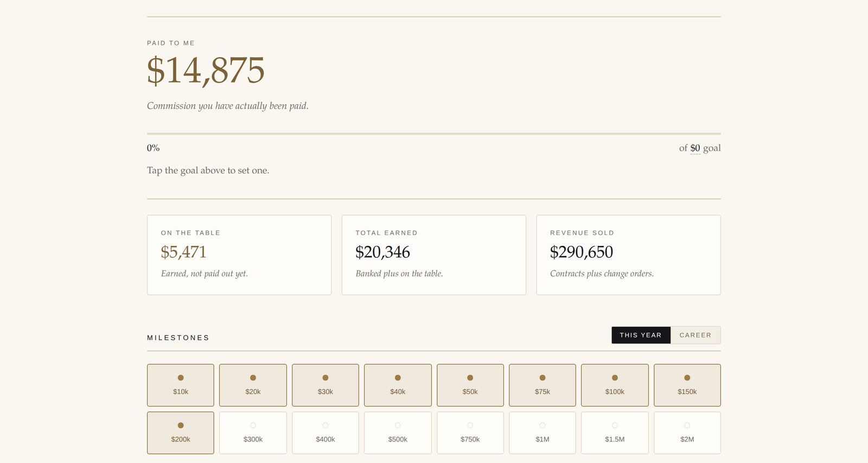
Task: Select the $50k milestone tile
Action: point(470,385)
